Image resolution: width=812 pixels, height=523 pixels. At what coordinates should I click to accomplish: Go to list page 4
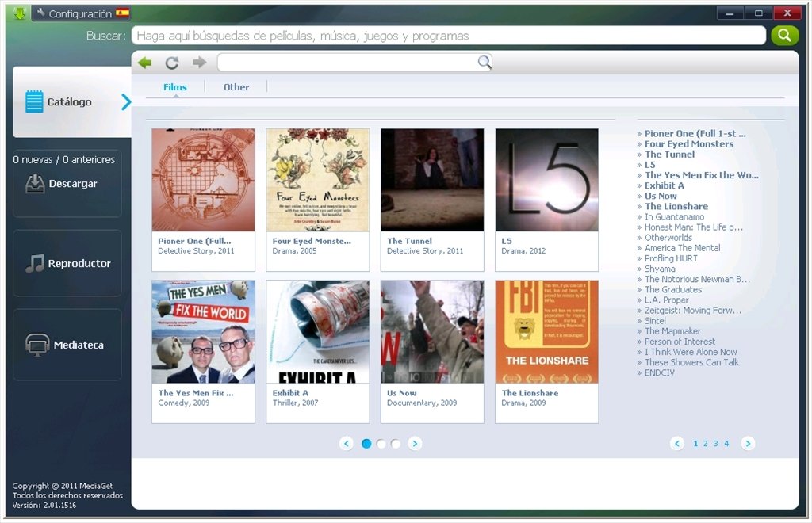click(x=726, y=443)
